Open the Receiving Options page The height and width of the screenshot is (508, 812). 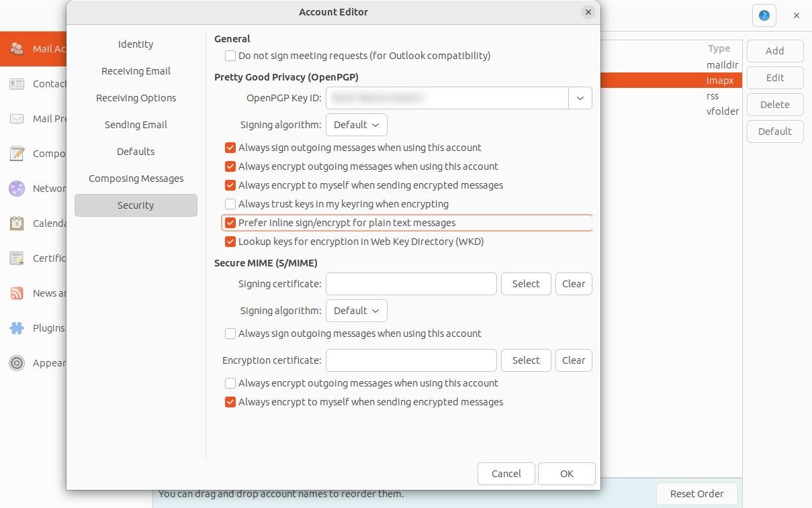(136, 97)
